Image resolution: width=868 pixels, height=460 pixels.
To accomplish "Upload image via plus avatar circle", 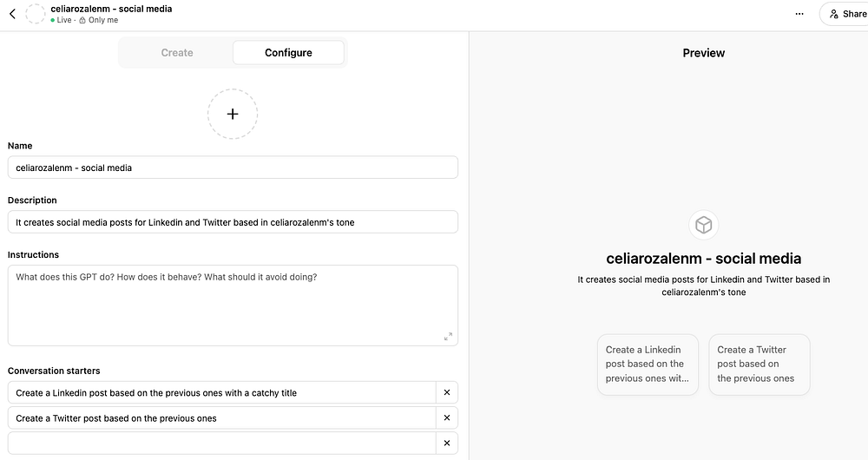I will point(233,114).
